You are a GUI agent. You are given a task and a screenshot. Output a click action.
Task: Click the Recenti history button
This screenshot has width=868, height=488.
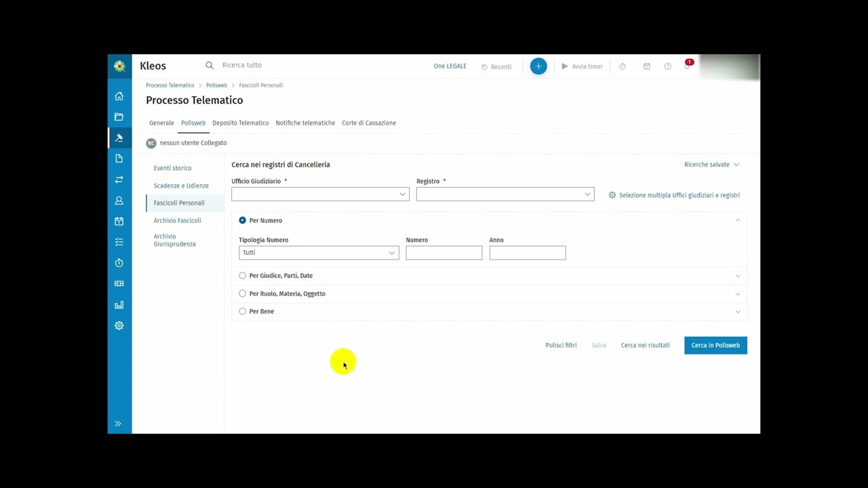[496, 66]
